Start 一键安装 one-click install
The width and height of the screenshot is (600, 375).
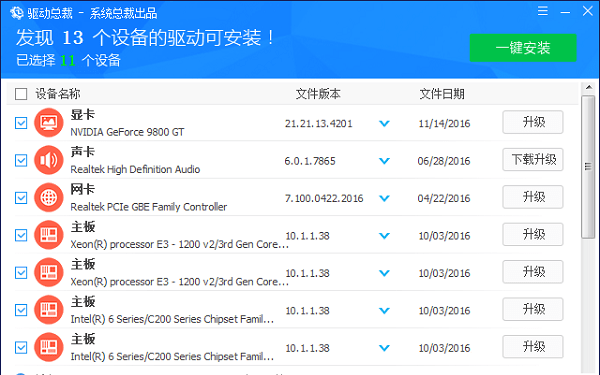pos(523,48)
